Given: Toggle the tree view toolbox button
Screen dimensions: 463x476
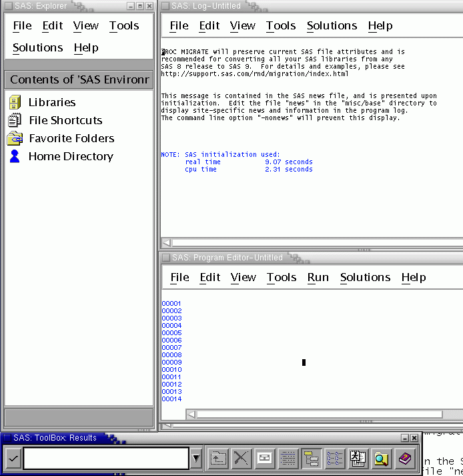Looking at the screenshot, I should pos(311,459).
